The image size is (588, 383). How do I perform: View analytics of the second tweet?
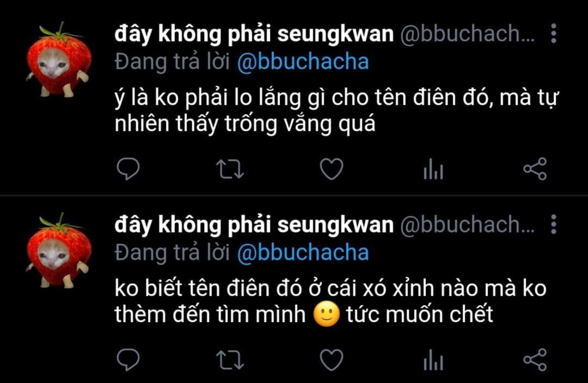click(433, 360)
